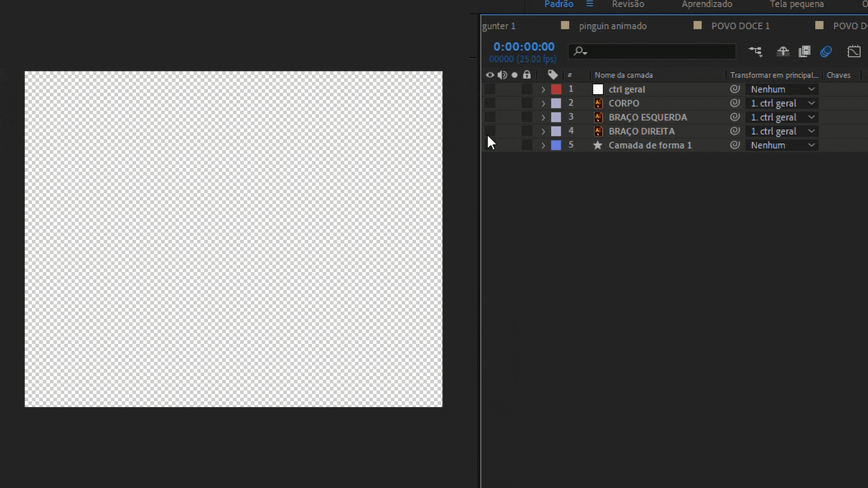Toggle the motion blur switch icon
The width and height of the screenshot is (868, 488).
click(x=826, y=52)
